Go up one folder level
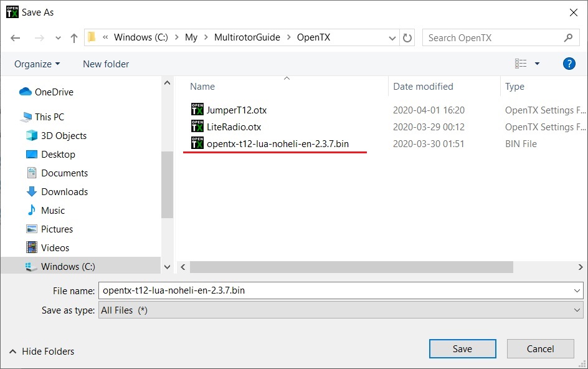The width and height of the screenshot is (588, 369). pyautogui.click(x=74, y=38)
